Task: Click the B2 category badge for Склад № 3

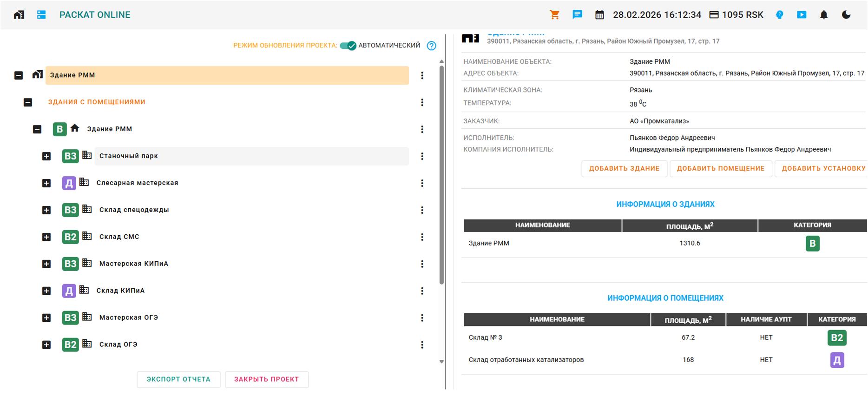Action: (836, 338)
